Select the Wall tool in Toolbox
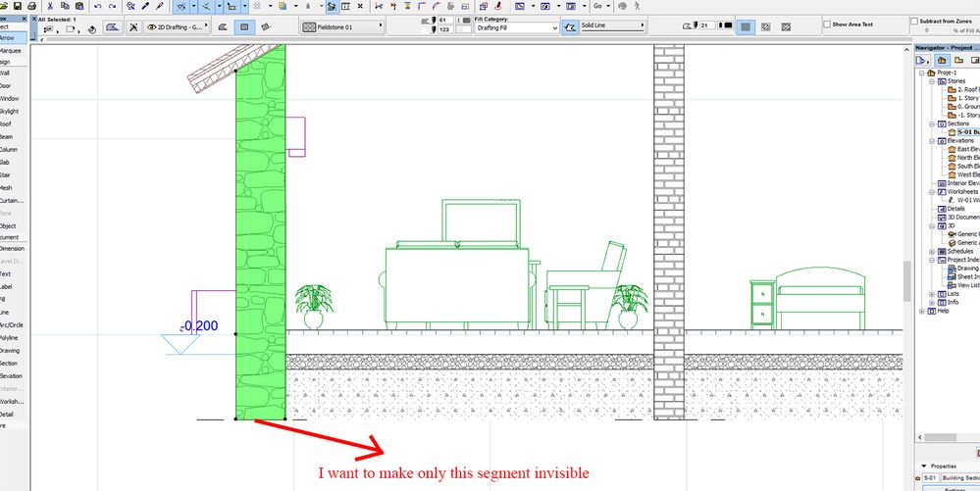The image size is (980, 491). pyautogui.click(x=14, y=73)
